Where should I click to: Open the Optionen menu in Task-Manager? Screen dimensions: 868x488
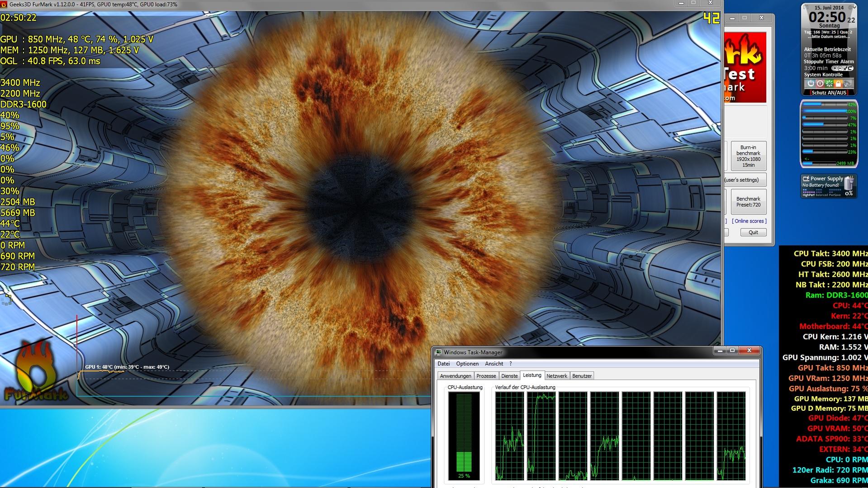(467, 364)
